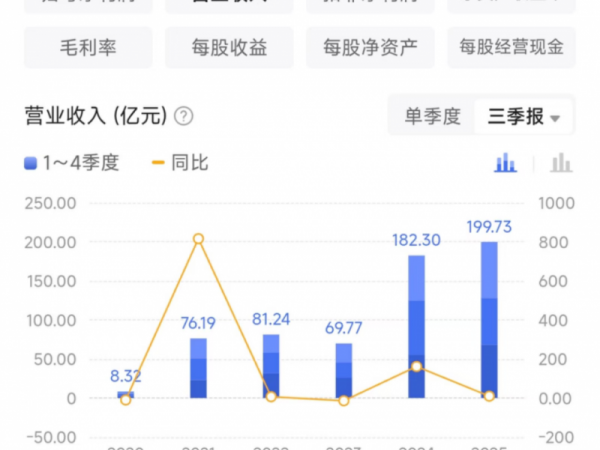600x450 pixels.
Task: Open the 每股经营现金 metric
Action: pos(511,47)
